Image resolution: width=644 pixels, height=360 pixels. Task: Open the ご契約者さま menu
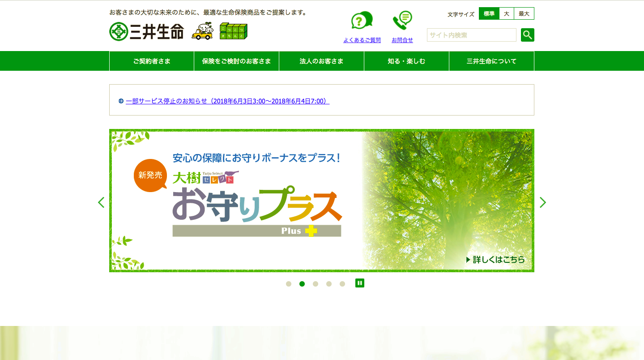coord(152,61)
